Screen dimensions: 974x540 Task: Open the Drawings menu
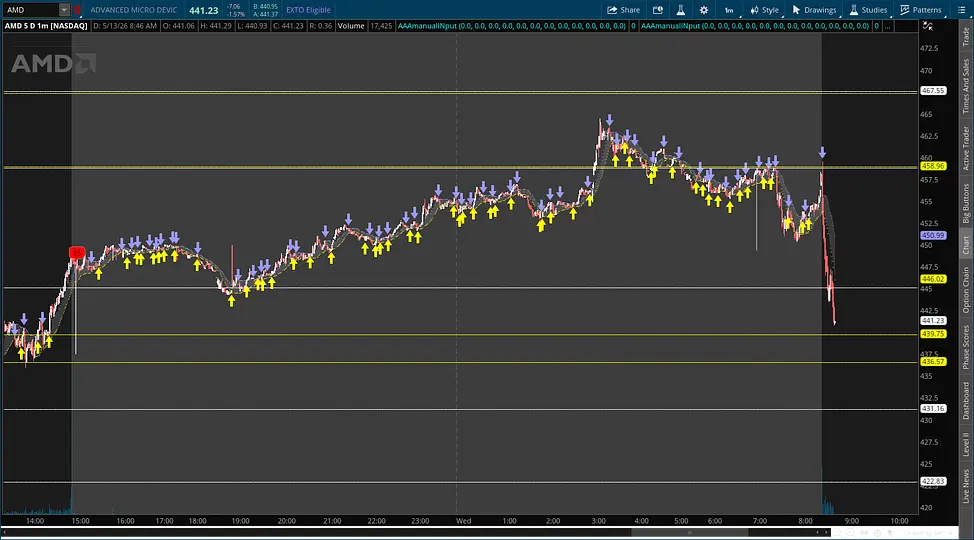coord(814,10)
